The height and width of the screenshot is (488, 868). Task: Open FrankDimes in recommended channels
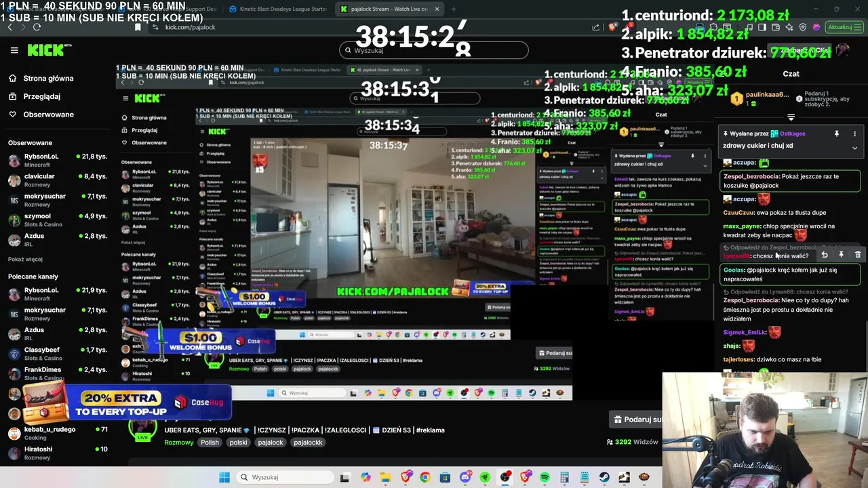57,373
